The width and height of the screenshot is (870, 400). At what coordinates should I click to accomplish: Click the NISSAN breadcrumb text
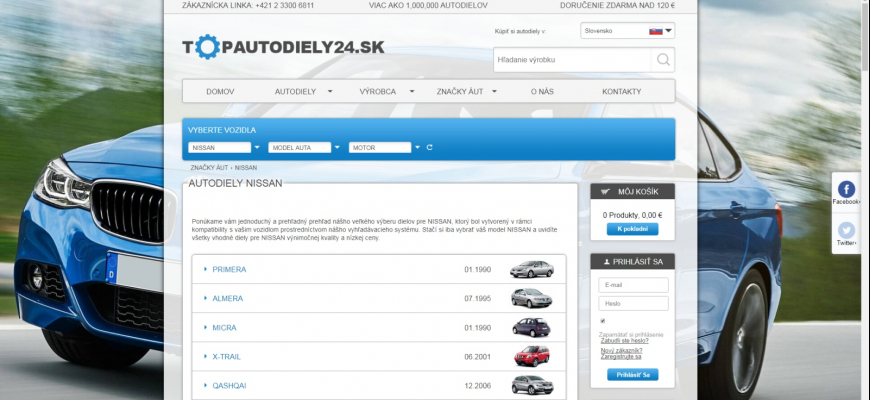[x=246, y=168]
